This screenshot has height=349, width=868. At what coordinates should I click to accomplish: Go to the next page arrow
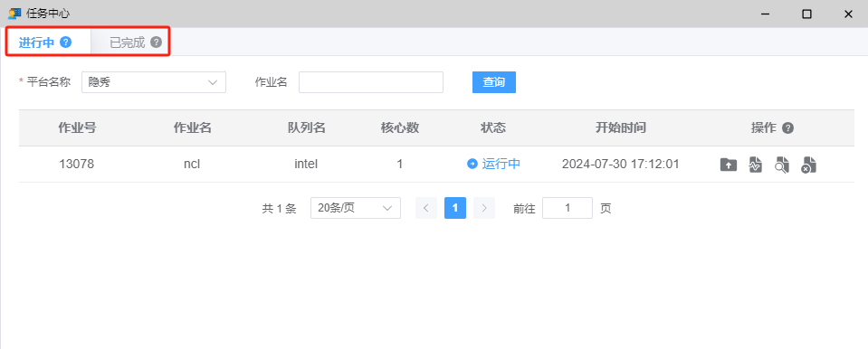(x=484, y=208)
